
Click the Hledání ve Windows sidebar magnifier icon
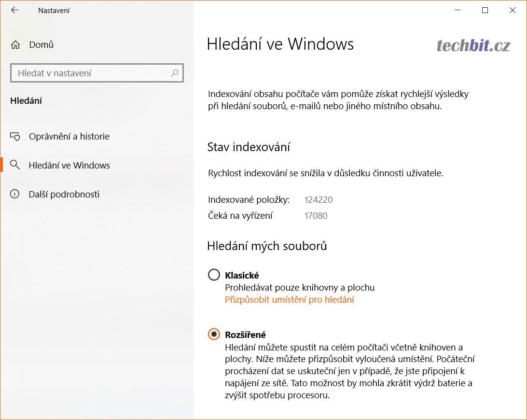coord(15,165)
